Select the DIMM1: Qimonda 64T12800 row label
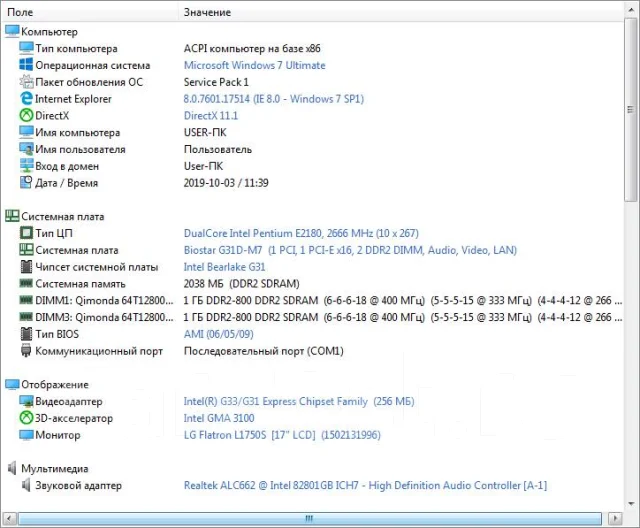Viewport: 640px width, 528px height. coord(104,300)
